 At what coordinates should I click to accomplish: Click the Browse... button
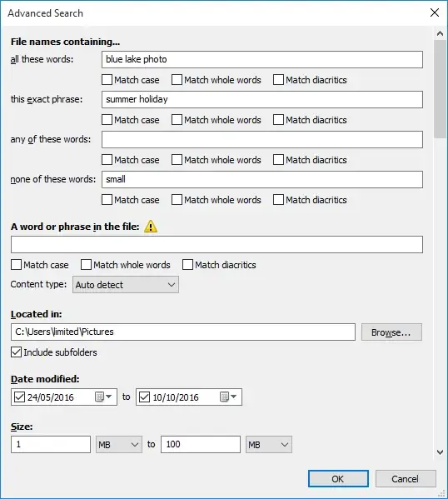[391, 332]
